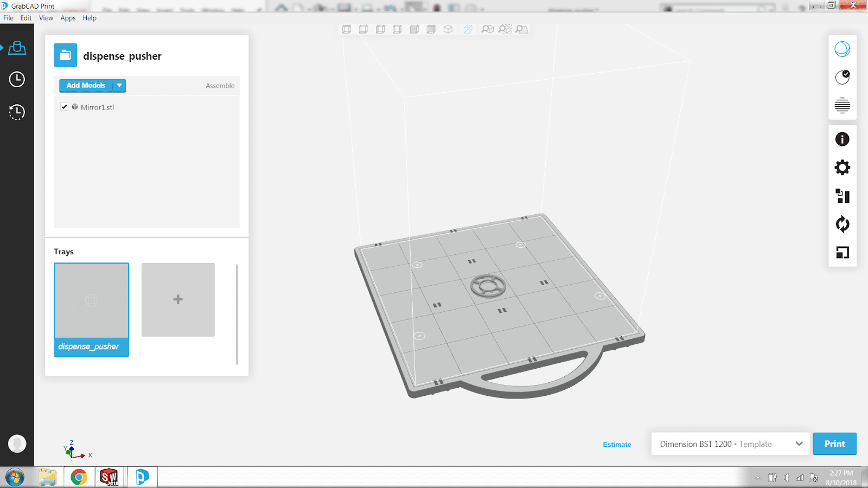Open the Model Info panel icon

tap(842, 139)
